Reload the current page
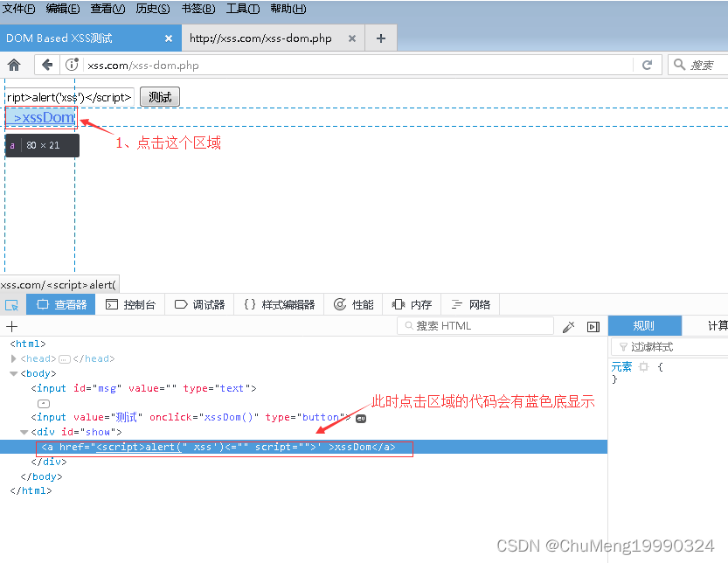The image size is (728, 563). (x=647, y=65)
